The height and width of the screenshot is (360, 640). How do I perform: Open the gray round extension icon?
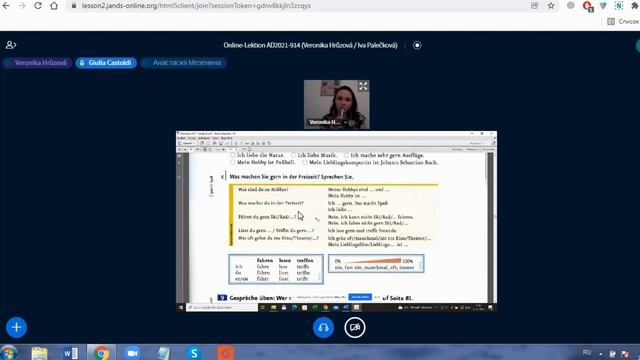571,5
